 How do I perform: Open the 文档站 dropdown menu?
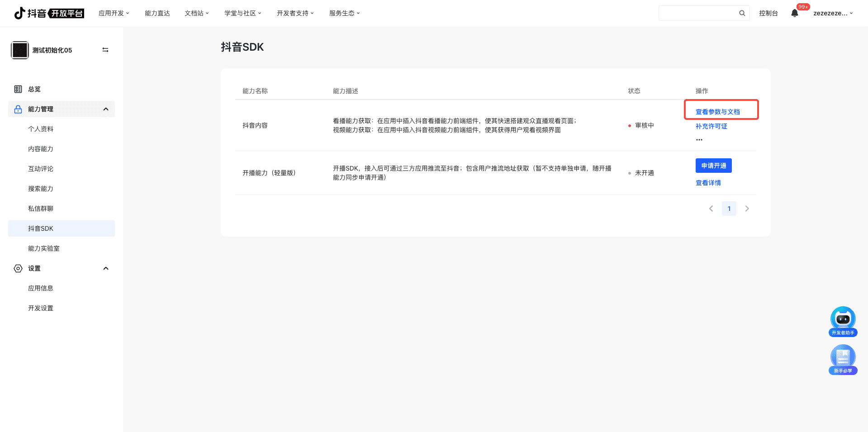(x=197, y=13)
